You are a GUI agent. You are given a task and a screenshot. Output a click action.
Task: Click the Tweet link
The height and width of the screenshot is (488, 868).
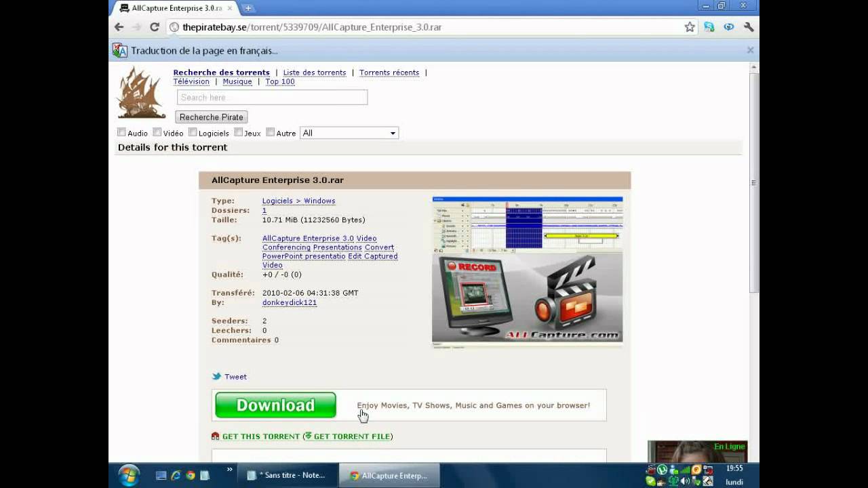click(x=235, y=377)
